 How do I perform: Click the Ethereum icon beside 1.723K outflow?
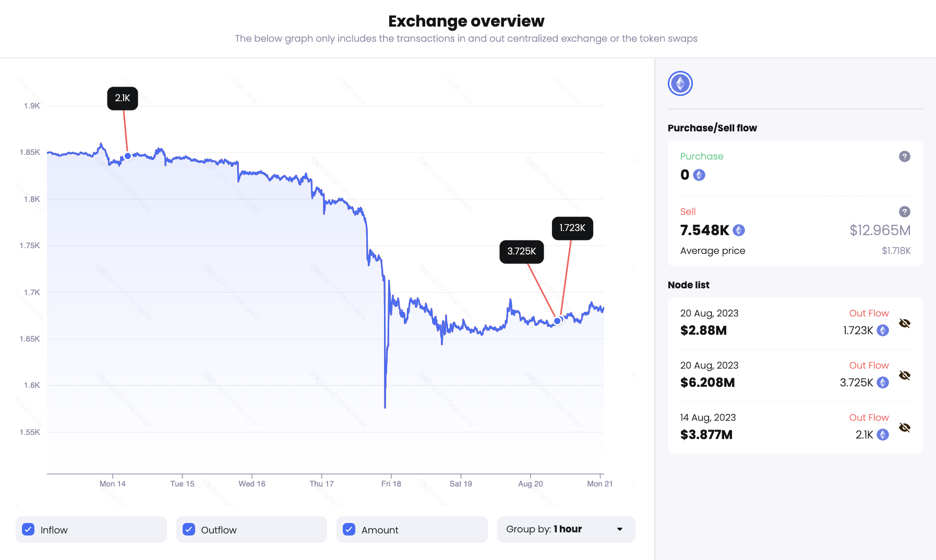(x=882, y=330)
